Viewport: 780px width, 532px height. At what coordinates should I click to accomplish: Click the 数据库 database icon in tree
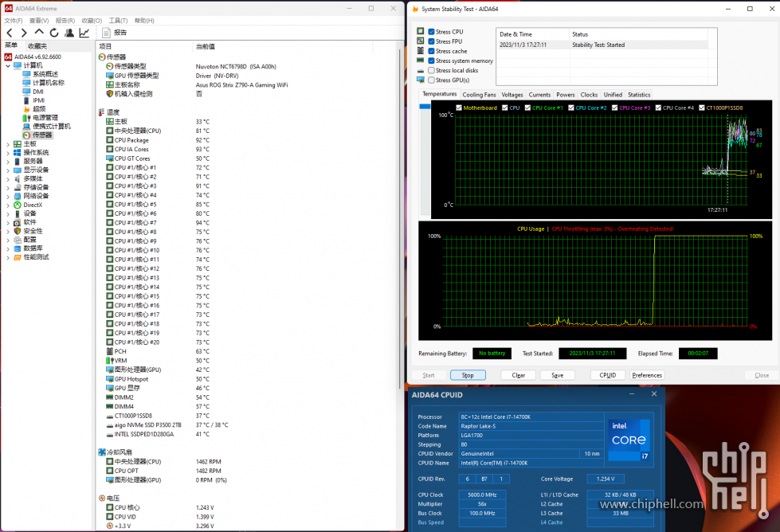[x=18, y=248]
